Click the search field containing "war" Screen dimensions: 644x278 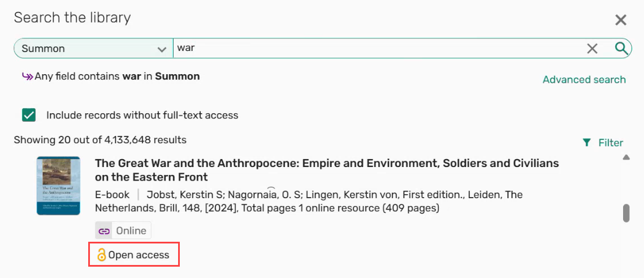point(373,48)
